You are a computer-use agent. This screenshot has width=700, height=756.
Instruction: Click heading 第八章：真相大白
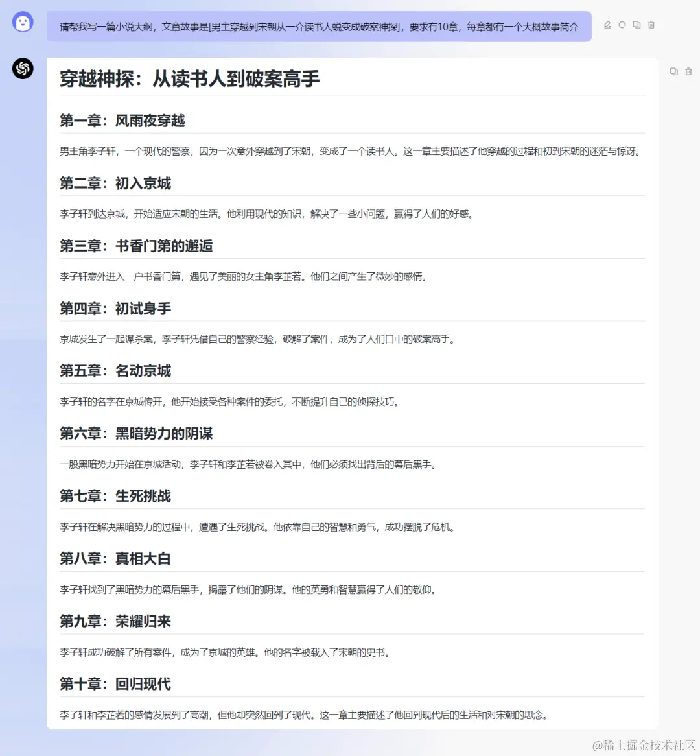coord(115,558)
